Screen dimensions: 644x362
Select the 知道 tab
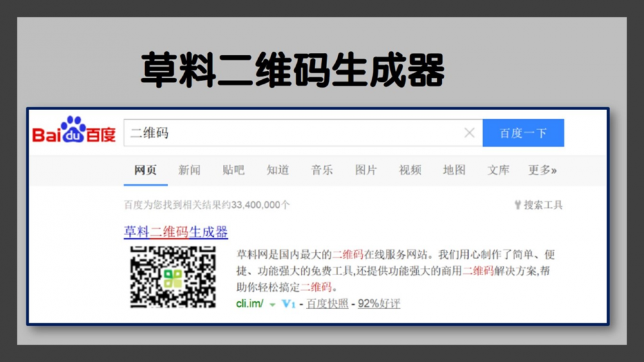click(278, 170)
